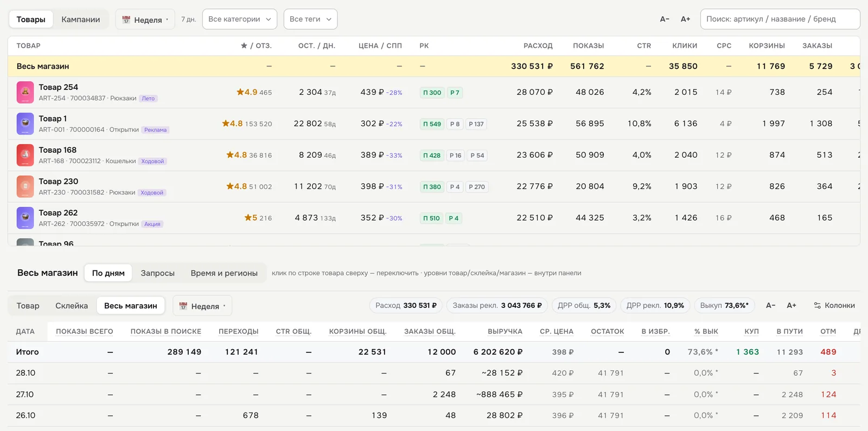Screen dimensions: 868x431
Task: Open the Все категории dropdown
Action: click(x=240, y=19)
